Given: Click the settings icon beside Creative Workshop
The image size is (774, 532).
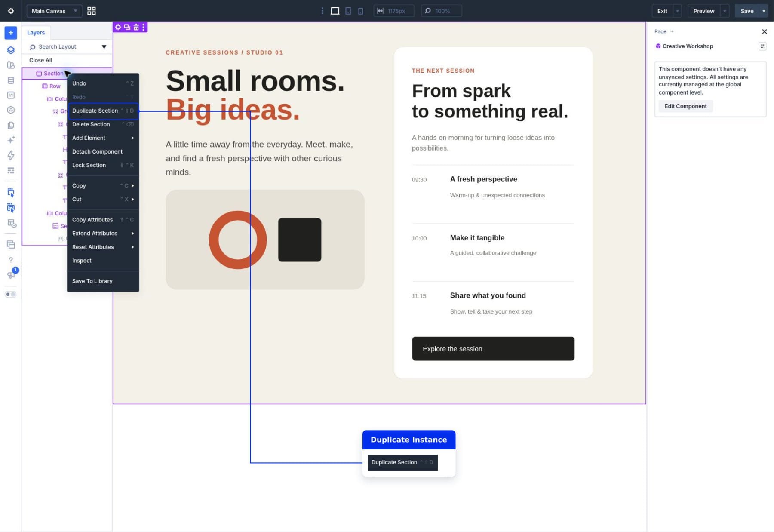Looking at the screenshot, I should pos(762,46).
